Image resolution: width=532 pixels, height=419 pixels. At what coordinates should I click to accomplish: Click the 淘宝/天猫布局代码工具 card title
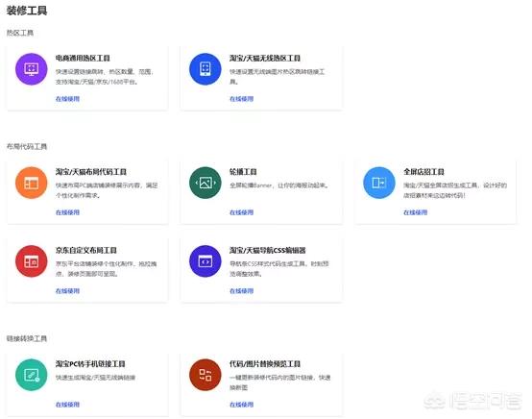click(91, 172)
